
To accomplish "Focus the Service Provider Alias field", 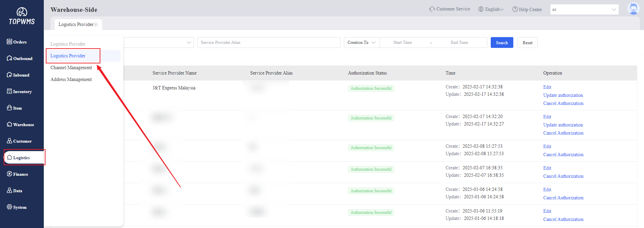I will (268, 42).
